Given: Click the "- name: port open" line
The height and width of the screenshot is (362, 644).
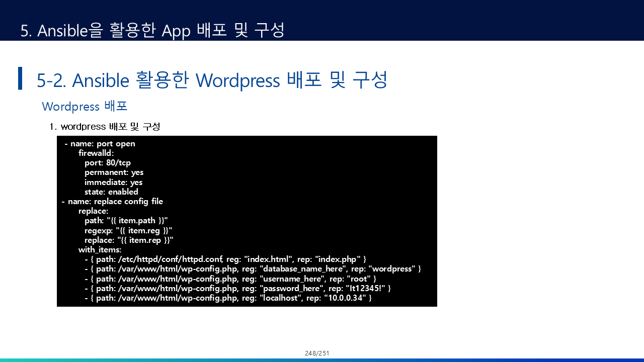Looking at the screenshot, I should tap(100, 144).
